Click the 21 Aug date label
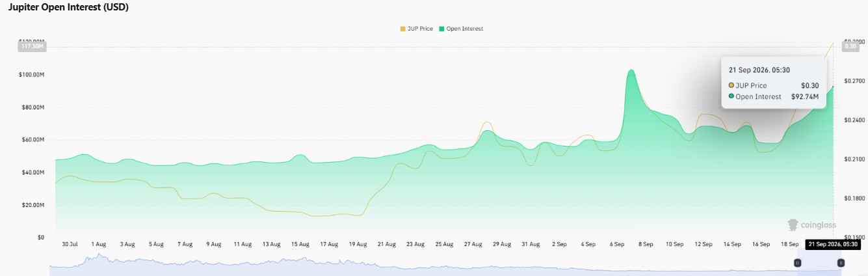Image resolution: width=868 pixels, height=276 pixels. (x=386, y=244)
